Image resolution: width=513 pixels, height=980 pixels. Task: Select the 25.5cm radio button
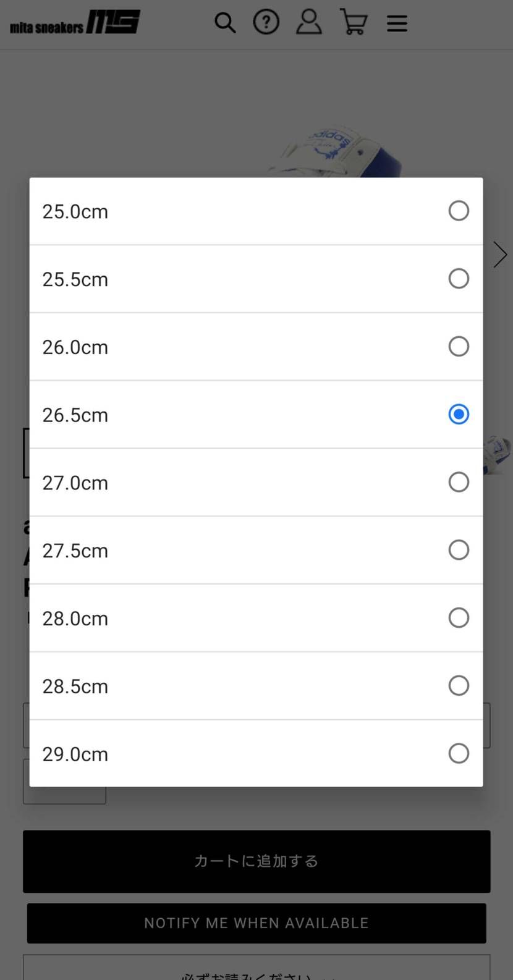[459, 279]
